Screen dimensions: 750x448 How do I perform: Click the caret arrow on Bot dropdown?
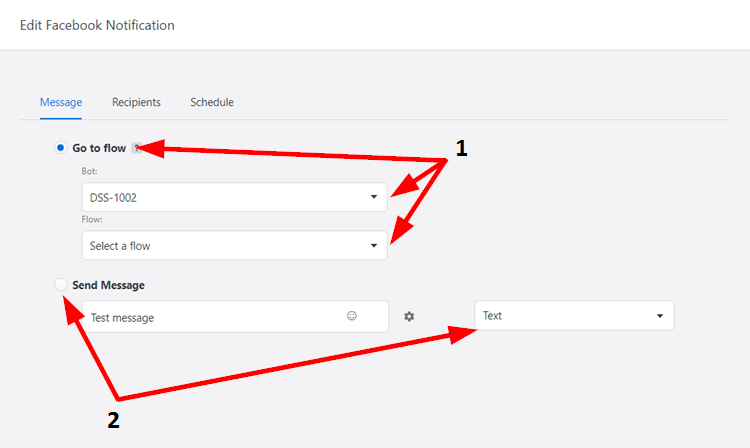(374, 197)
